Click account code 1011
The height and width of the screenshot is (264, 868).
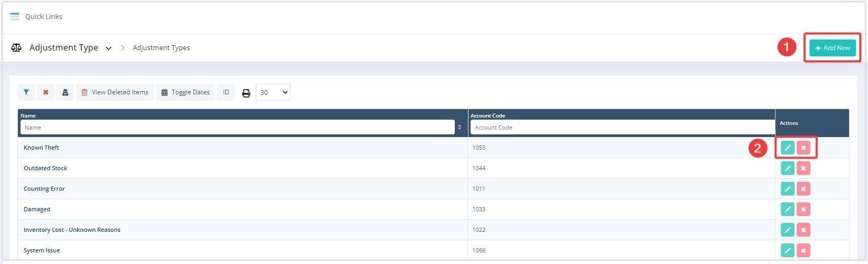[478, 189]
